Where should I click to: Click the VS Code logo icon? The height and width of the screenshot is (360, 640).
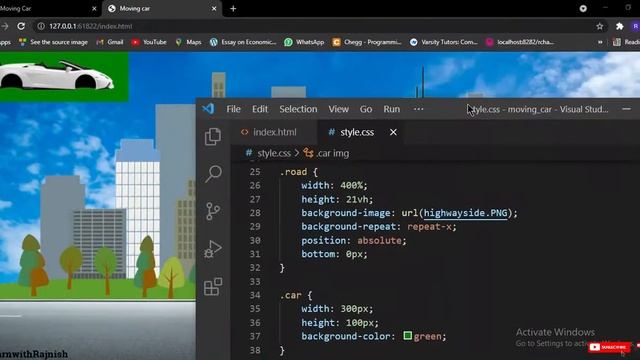pos(208,109)
